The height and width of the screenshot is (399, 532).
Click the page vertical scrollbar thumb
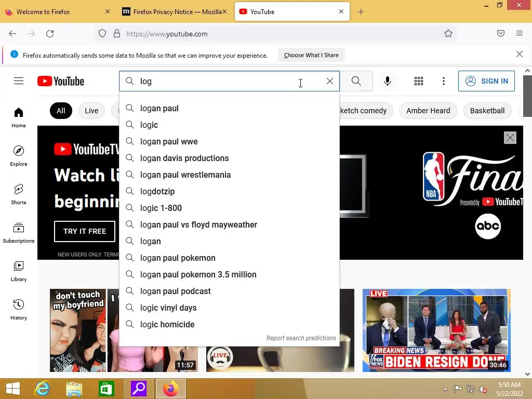click(527, 96)
